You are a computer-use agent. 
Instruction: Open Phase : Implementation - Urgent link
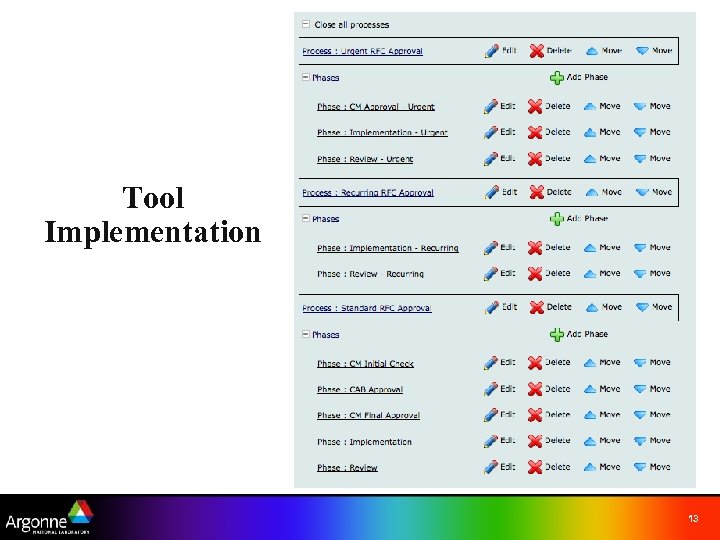(x=382, y=133)
